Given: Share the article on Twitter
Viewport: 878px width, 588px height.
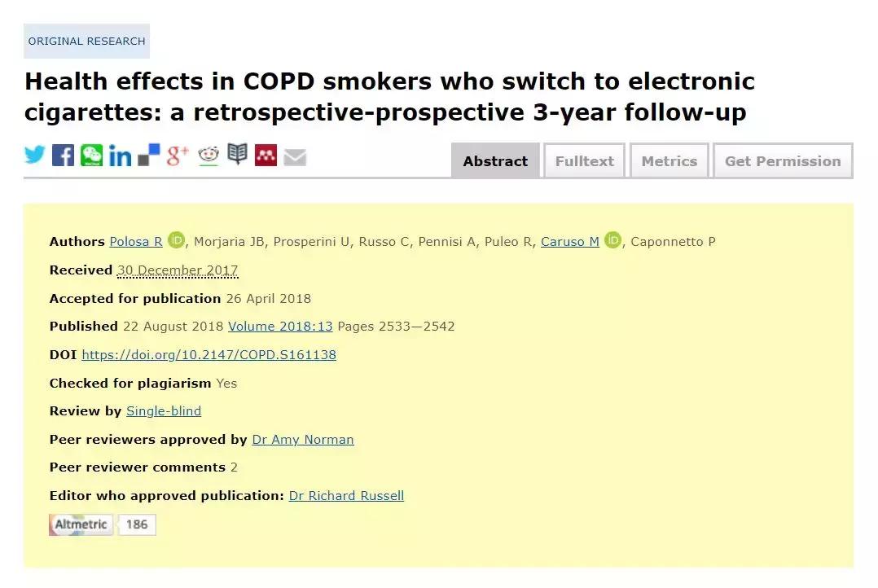Looking at the screenshot, I should [33, 155].
